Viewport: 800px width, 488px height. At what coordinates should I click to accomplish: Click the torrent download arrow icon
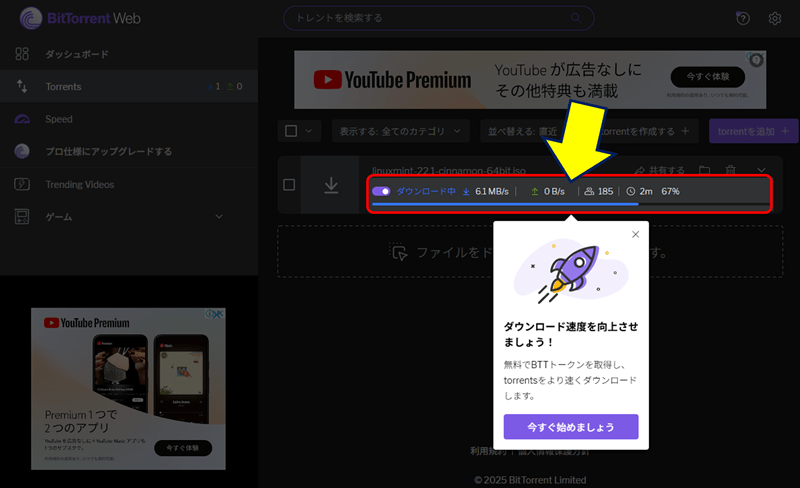[331, 185]
